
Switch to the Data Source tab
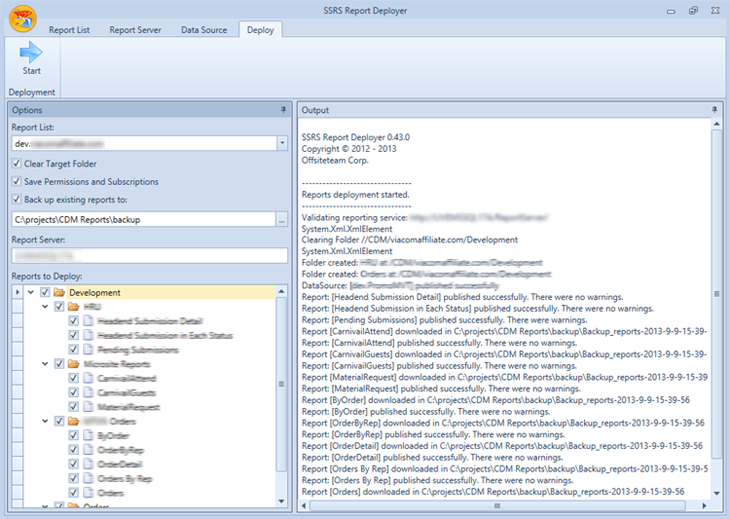coord(204,30)
